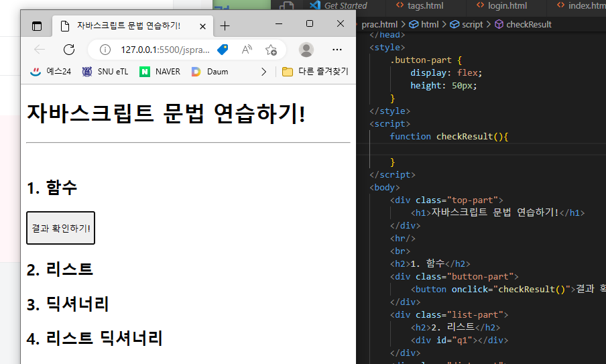Open the 예스24 bookmark
606x364 pixels.
50,72
